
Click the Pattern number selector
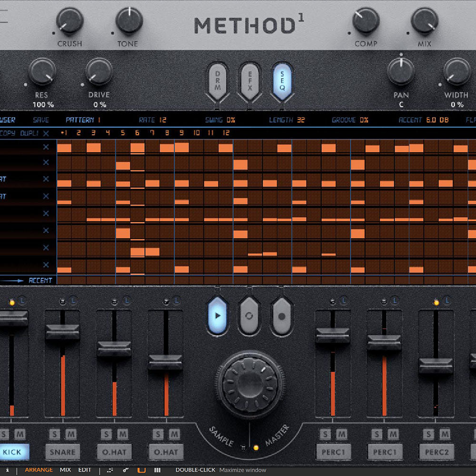[99, 120]
